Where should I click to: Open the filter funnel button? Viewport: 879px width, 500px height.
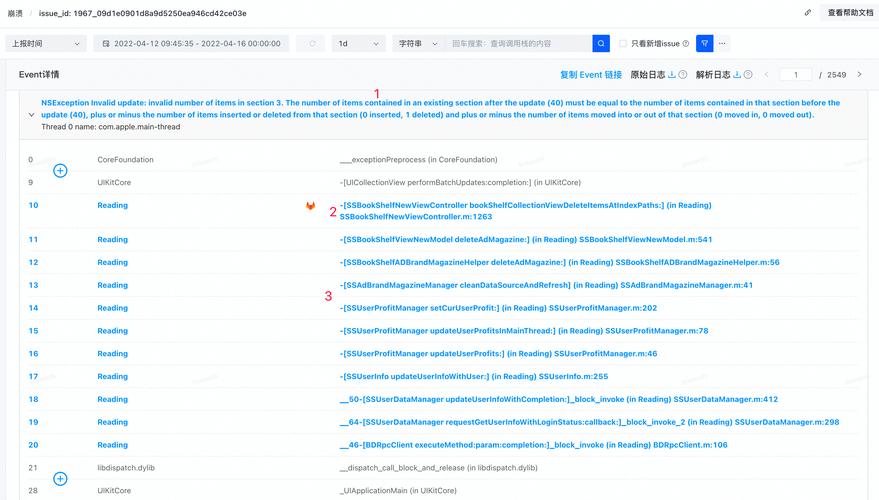coord(704,44)
